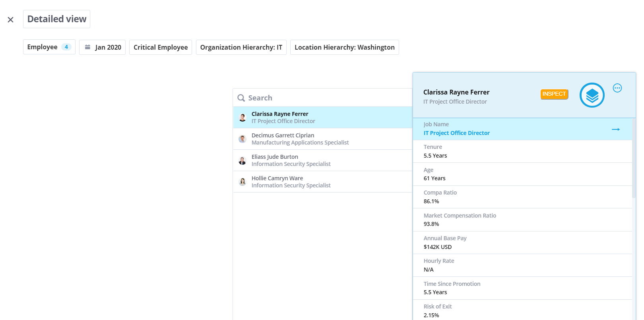Viewport: 644px width, 320px height.
Task: Click Eliass Jude Burton's avatar
Action: tap(242, 160)
